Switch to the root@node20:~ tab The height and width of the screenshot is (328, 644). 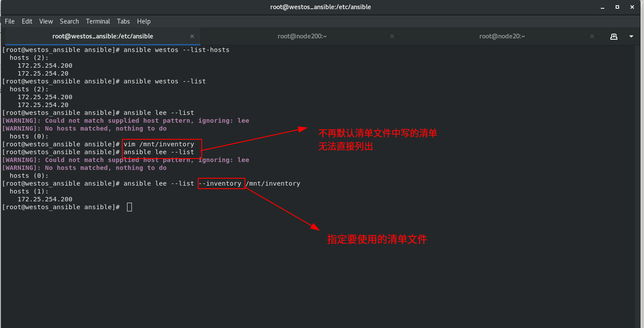pos(502,36)
